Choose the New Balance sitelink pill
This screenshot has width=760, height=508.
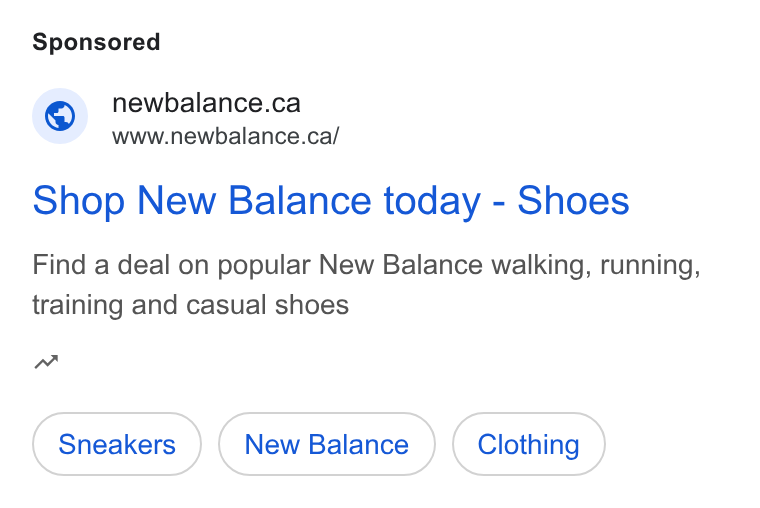[327, 444]
